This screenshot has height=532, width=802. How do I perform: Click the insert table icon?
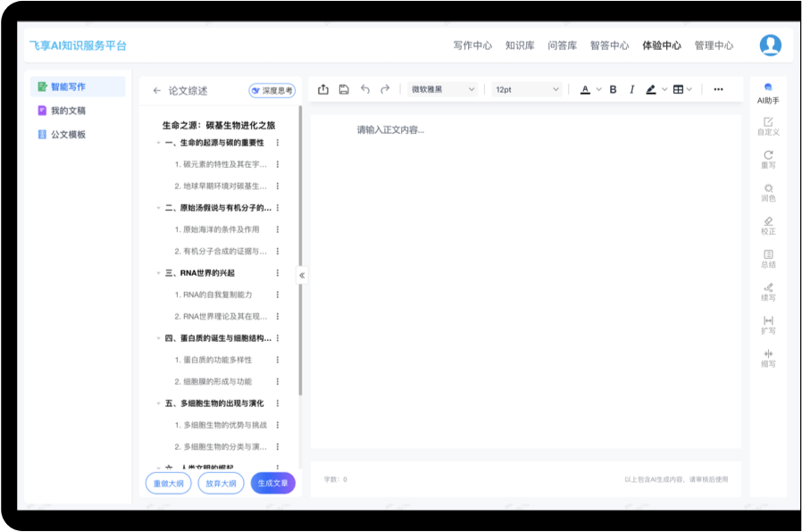tap(678, 90)
